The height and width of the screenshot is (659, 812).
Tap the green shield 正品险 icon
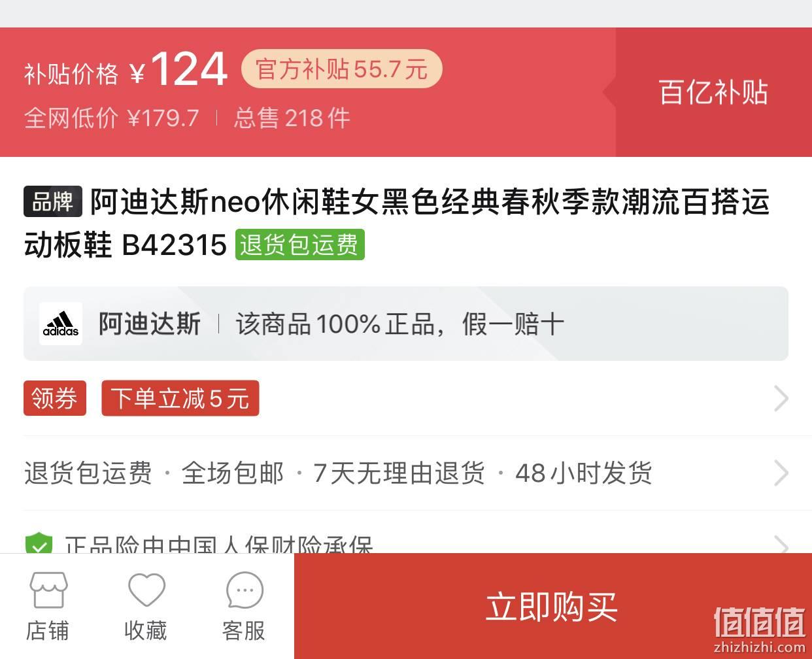39,545
